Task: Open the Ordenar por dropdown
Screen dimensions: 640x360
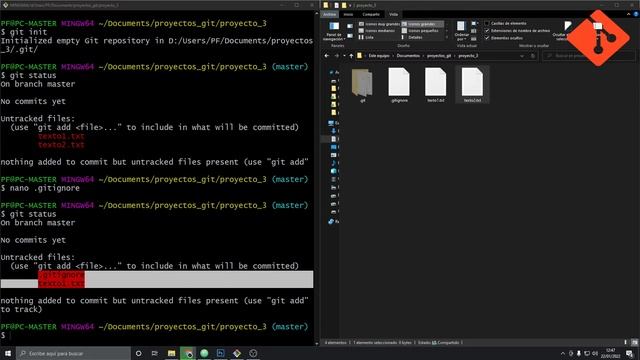Action: [x=461, y=31]
